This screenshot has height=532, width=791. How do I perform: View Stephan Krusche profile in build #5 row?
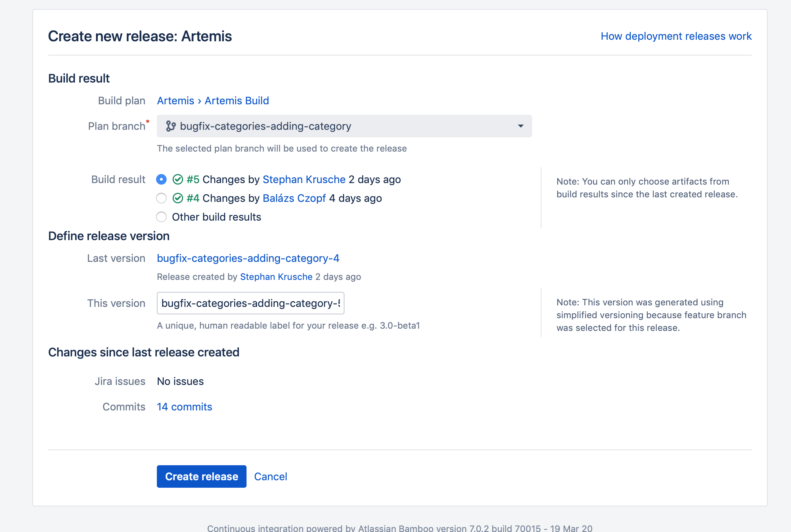[304, 179]
